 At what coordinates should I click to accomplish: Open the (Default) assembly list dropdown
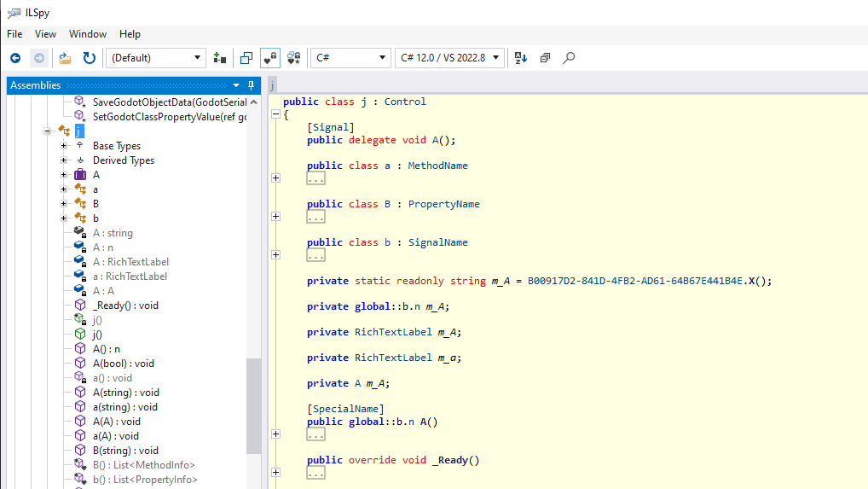156,58
